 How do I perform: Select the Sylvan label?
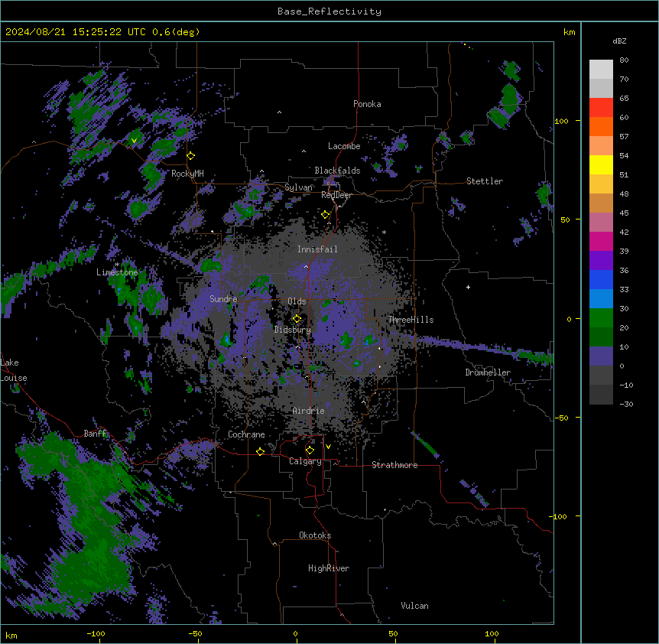click(298, 187)
